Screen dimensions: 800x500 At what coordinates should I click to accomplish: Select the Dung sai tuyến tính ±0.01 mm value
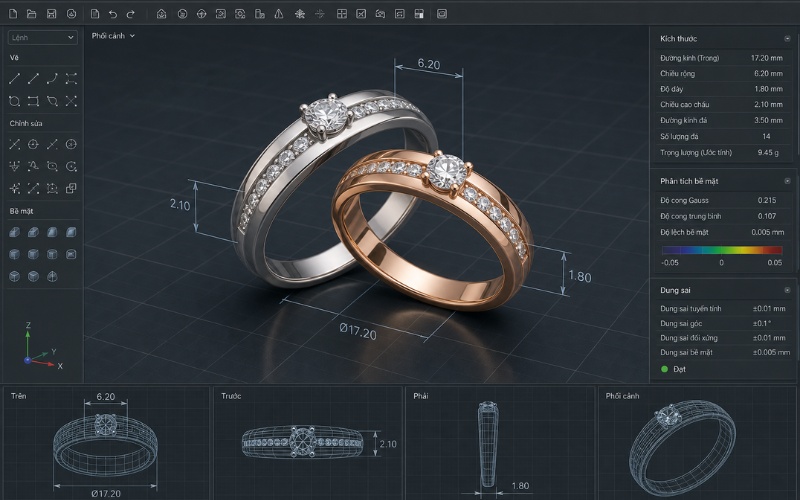(x=769, y=309)
